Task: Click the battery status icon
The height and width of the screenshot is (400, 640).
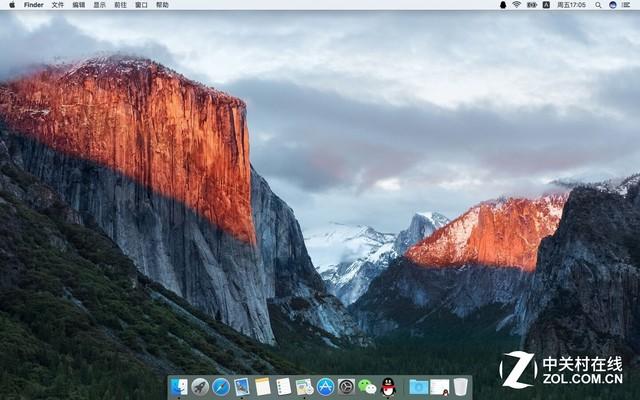Action: point(532,5)
